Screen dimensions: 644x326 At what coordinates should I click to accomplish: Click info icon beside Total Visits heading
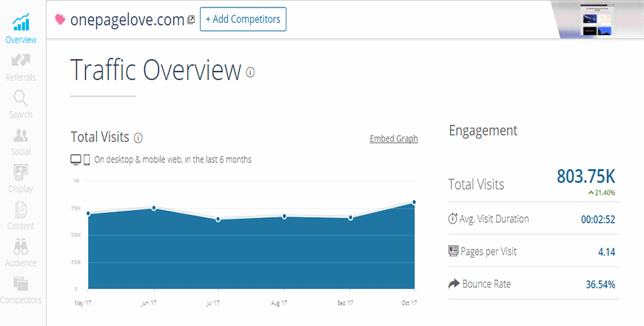pos(138,138)
